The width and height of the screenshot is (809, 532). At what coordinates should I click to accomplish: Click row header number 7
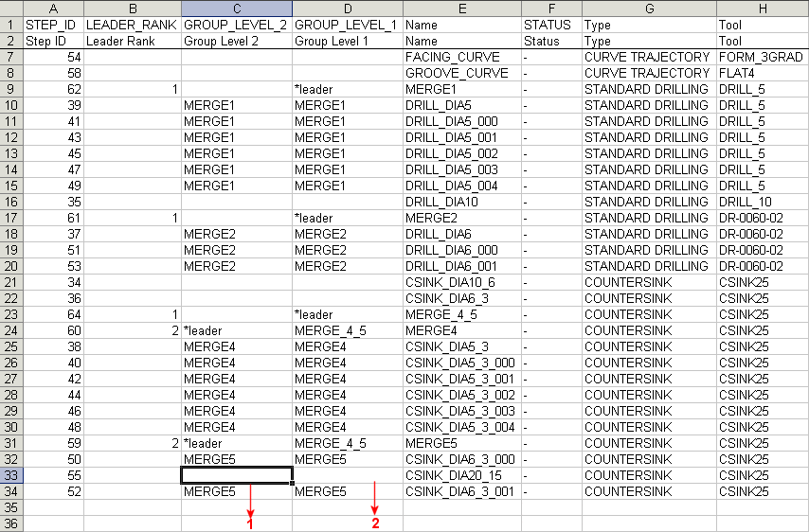pyautogui.click(x=12, y=57)
